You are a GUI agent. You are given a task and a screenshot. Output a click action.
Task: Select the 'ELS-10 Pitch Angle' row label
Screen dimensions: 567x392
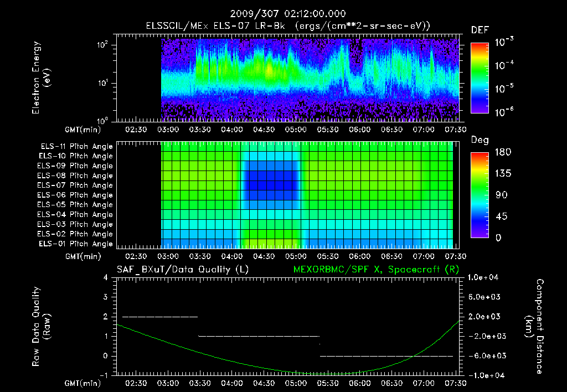tap(76, 156)
